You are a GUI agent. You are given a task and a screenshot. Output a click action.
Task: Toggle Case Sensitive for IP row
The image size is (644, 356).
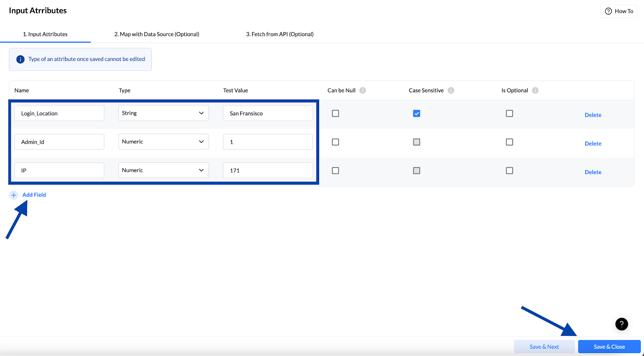pos(417,171)
